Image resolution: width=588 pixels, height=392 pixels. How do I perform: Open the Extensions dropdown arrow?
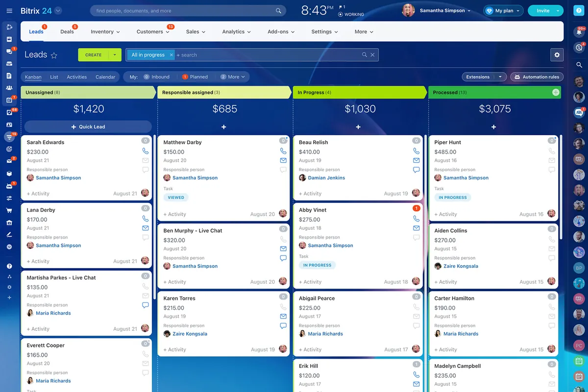[x=500, y=77]
